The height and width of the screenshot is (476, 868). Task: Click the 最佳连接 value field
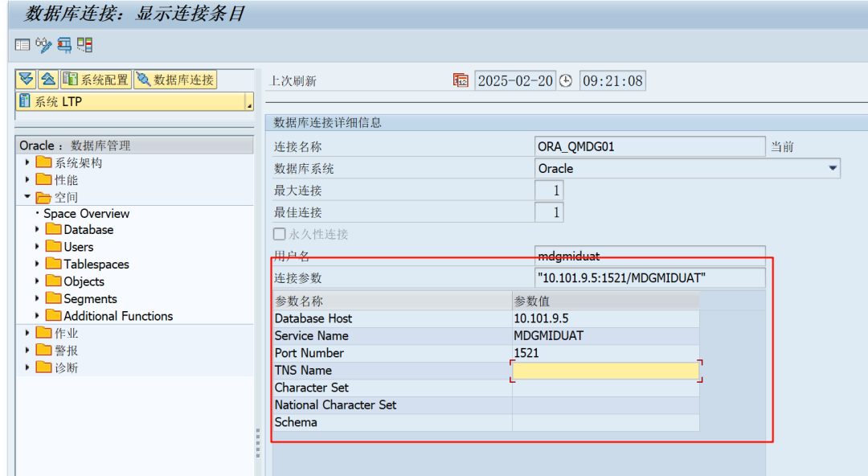pyautogui.click(x=549, y=212)
